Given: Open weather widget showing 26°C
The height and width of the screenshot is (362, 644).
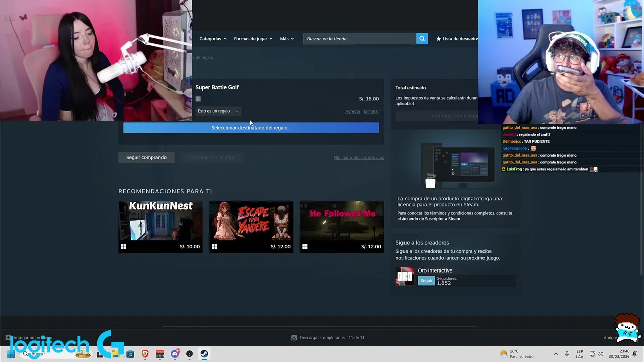Looking at the screenshot, I should pyautogui.click(x=516, y=354).
